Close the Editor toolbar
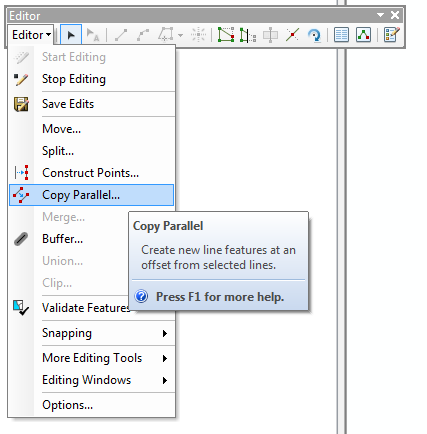Viewport: 427px width, 434px height. (395, 15)
